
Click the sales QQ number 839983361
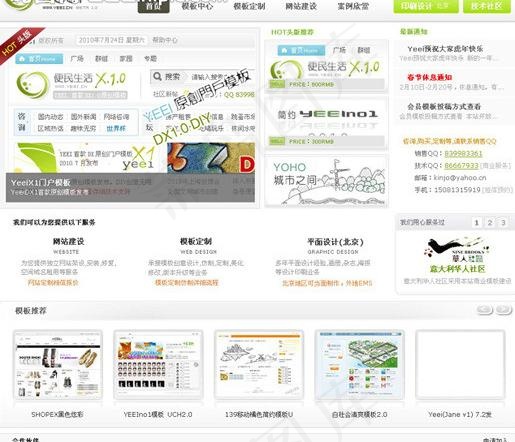pos(463,154)
